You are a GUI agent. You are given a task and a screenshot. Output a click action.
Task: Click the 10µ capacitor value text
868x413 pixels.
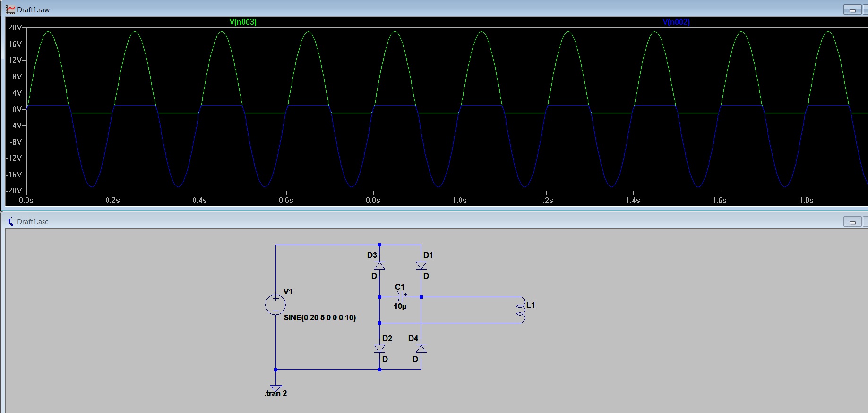400,307
